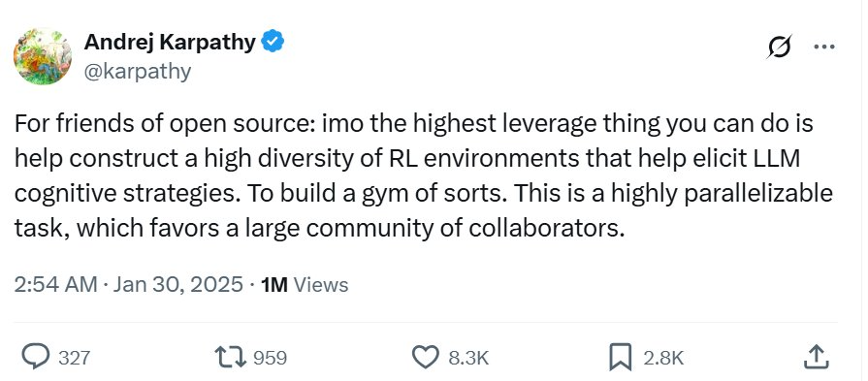Click the 959 reposts count
The width and height of the screenshot is (868, 381).
[271, 358]
